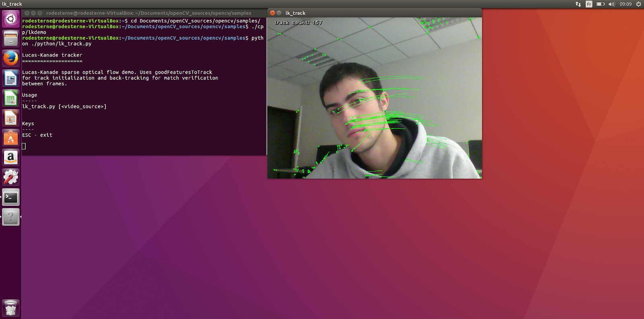Click the 'ESC - exit' line in terminal
The width and height of the screenshot is (644, 319).
click(37, 135)
